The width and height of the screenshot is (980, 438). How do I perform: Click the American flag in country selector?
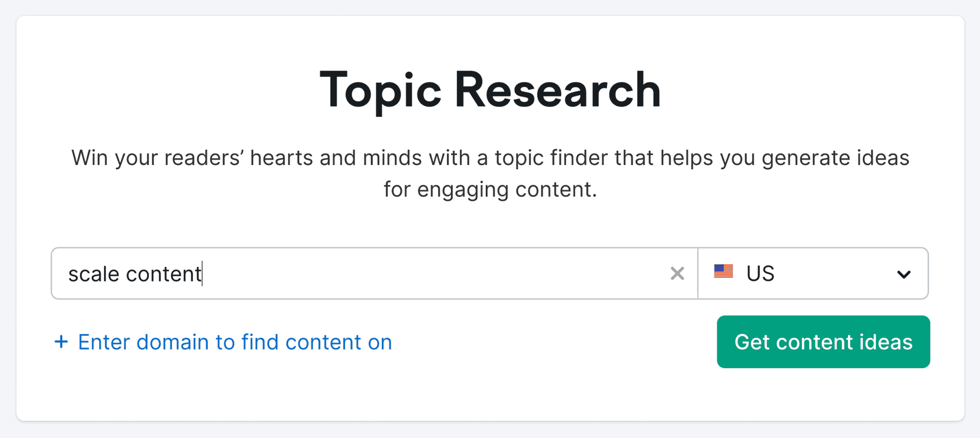point(724,272)
